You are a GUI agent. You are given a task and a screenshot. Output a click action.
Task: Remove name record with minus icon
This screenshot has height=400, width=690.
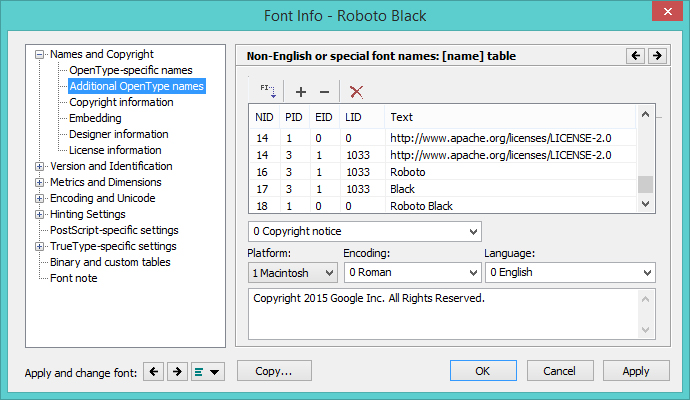pos(324,91)
